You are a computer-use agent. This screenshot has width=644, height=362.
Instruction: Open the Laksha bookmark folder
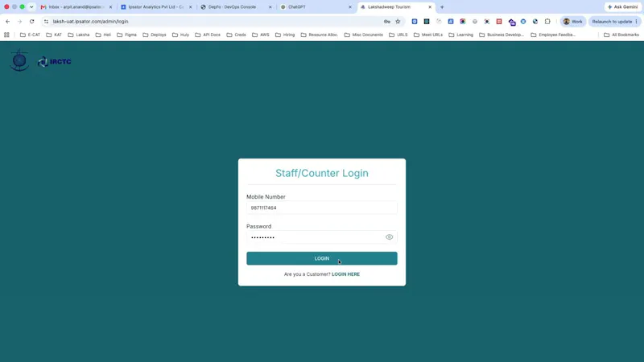coord(78,35)
